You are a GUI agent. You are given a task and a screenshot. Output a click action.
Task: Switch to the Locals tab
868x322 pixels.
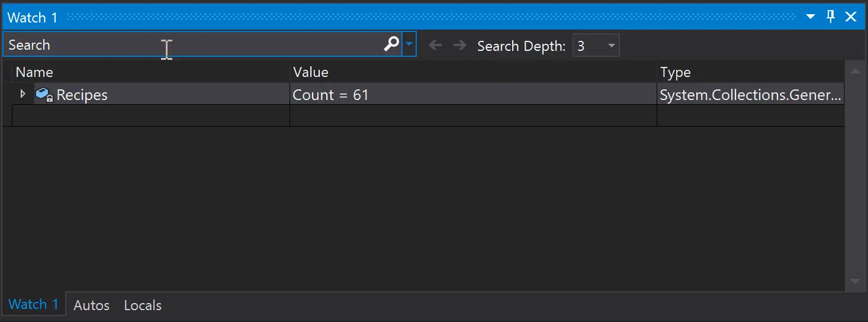pos(143,305)
